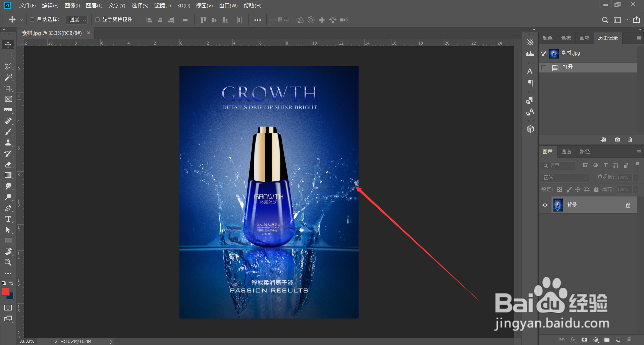Toggle lock image pixels brush icon
This screenshot has width=644, height=345.
pyautogui.click(x=569, y=189)
